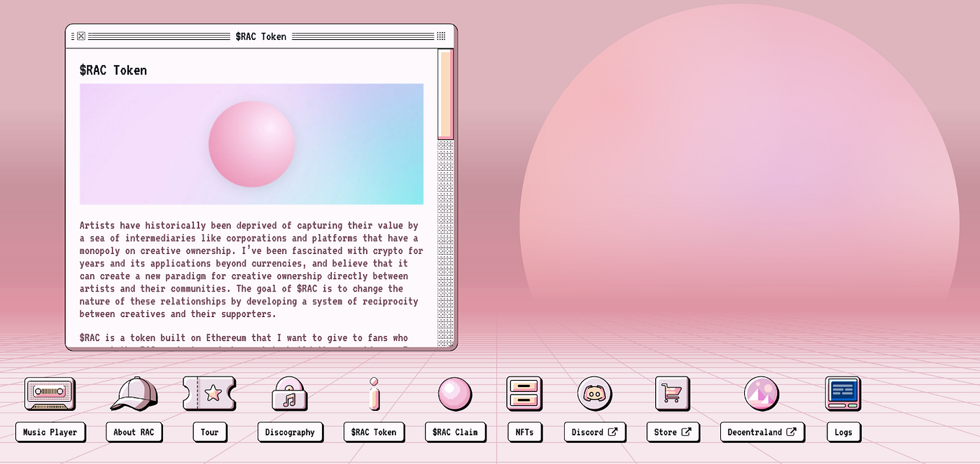The width and height of the screenshot is (980, 464).
Task: Open the shopping cart Store icon
Action: 673,394
